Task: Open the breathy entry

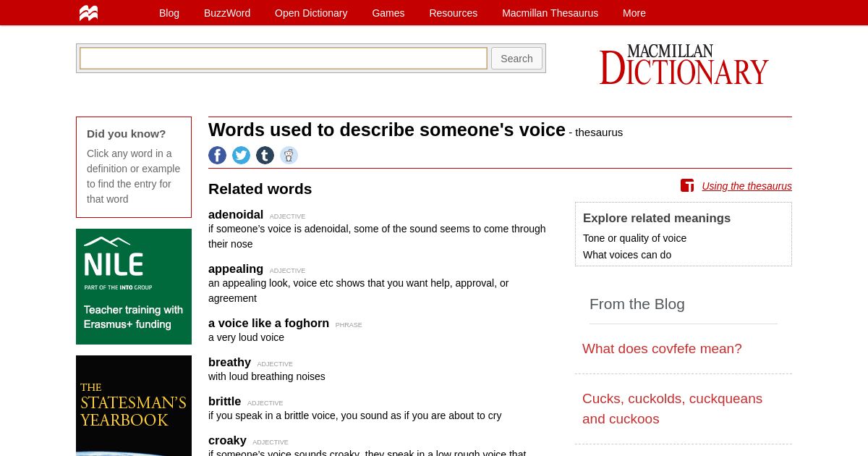Action: point(229,363)
